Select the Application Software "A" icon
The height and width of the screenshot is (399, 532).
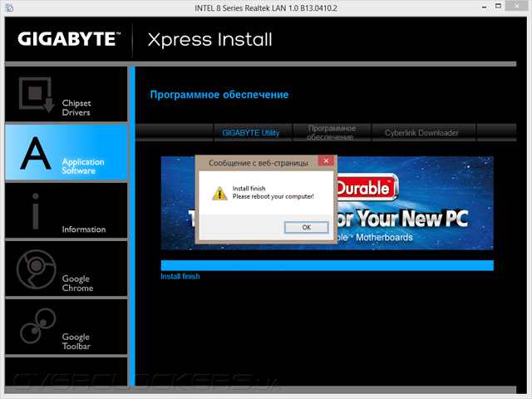click(36, 153)
